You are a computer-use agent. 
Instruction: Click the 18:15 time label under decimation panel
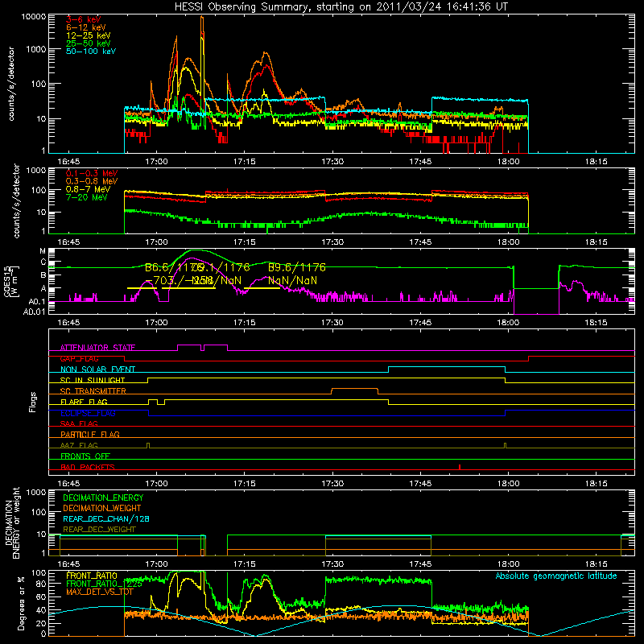(596, 564)
